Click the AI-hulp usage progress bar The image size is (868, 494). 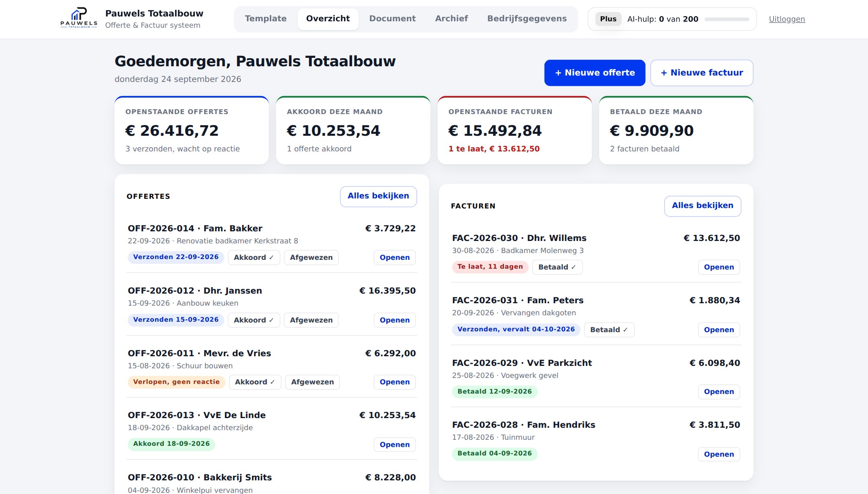click(727, 19)
